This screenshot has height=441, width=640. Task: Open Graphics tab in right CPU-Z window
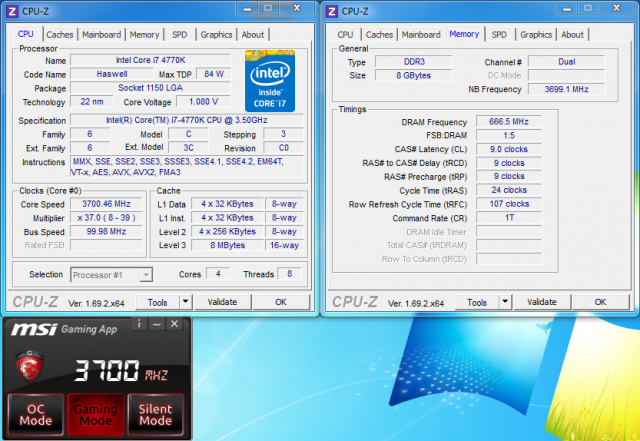(536, 35)
